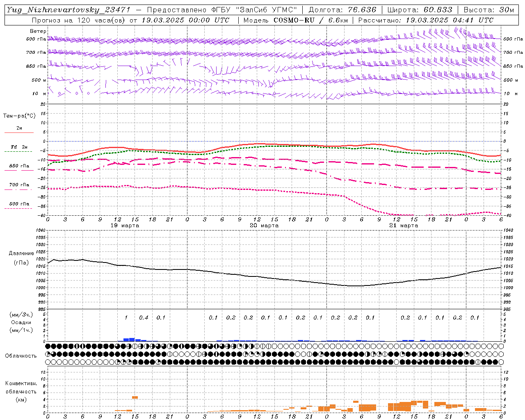Click the orange convective cloud bar near 15h on 19 марта
Screen dimensions: 525x420
tap(135, 397)
